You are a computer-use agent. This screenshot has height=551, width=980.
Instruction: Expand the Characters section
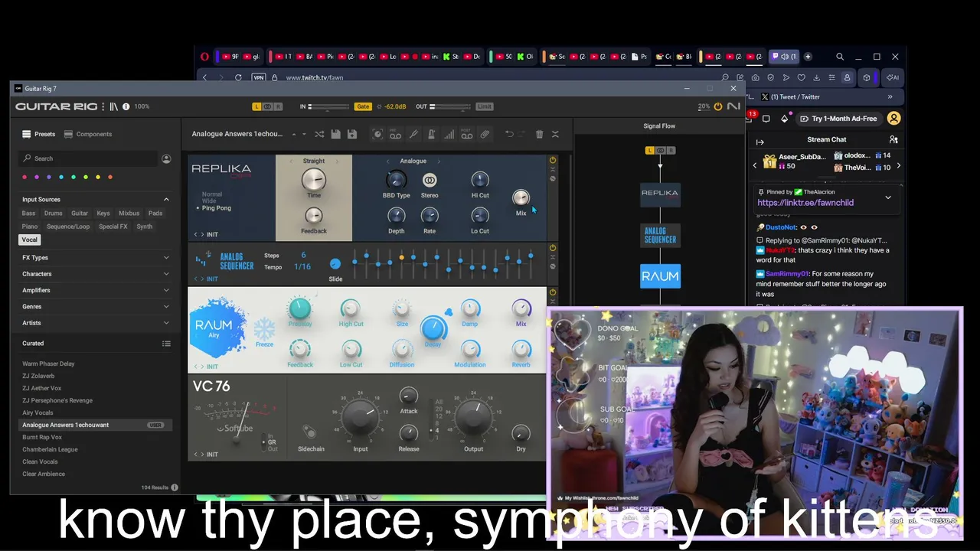(166, 274)
